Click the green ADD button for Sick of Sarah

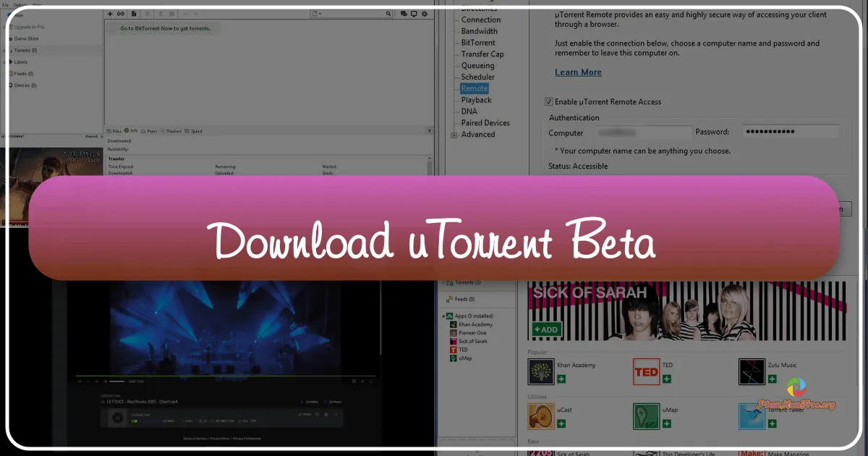coord(547,329)
